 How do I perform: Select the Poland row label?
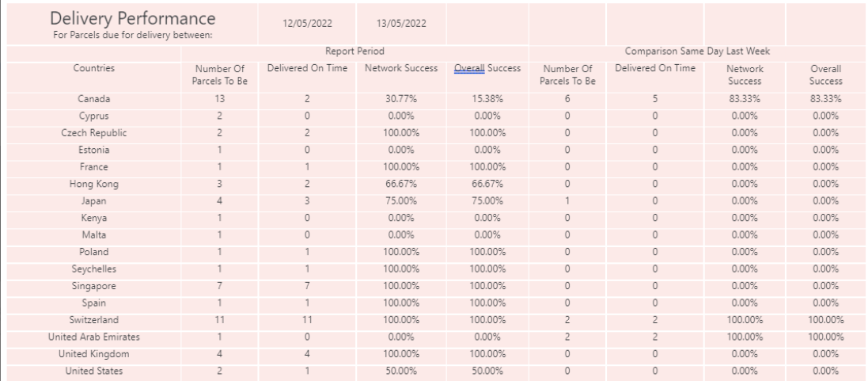[x=94, y=252]
